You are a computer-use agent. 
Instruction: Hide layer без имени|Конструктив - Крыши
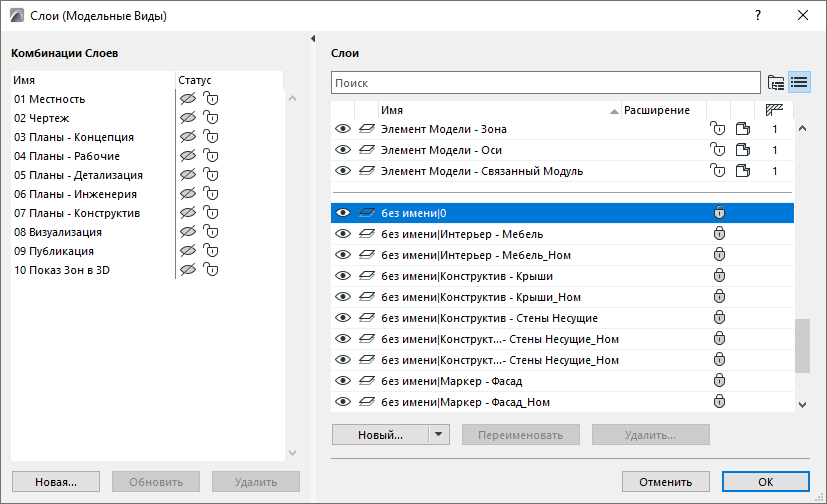point(343,276)
